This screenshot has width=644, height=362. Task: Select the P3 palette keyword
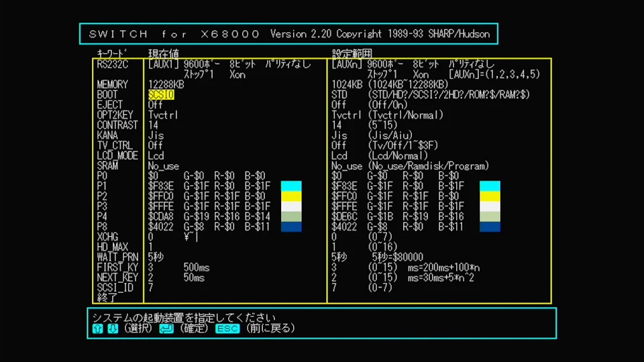click(x=102, y=206)
